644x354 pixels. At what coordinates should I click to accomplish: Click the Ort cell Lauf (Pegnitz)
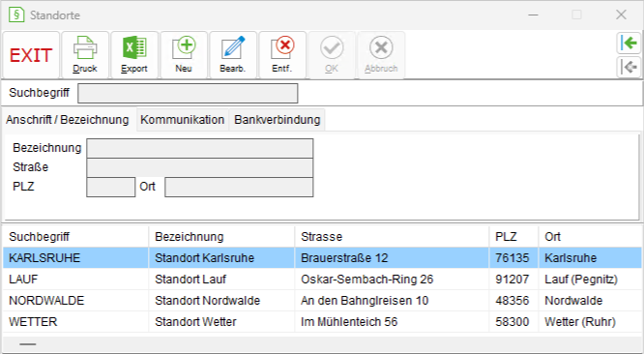coord(590,280)
